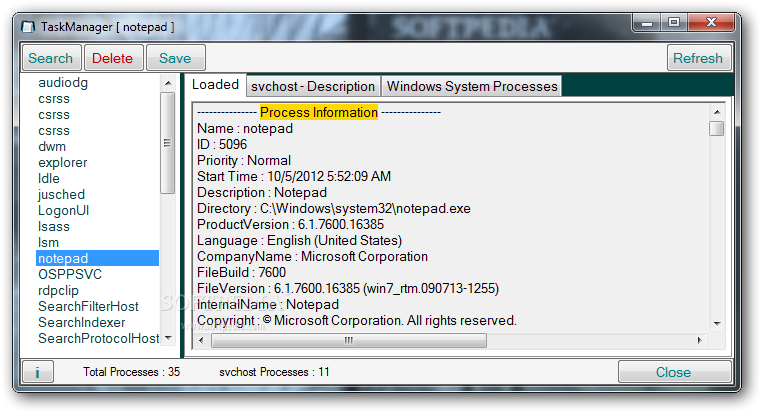Select the lsass process
The width and height of the screenshot is (762, 413).
(54, 227)
